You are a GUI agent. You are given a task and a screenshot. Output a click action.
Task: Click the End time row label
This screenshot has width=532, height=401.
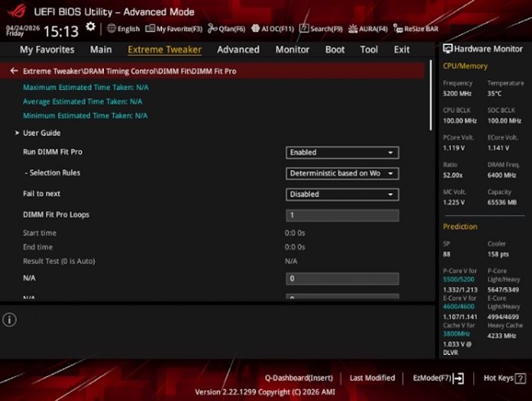[x=38, y=247]
